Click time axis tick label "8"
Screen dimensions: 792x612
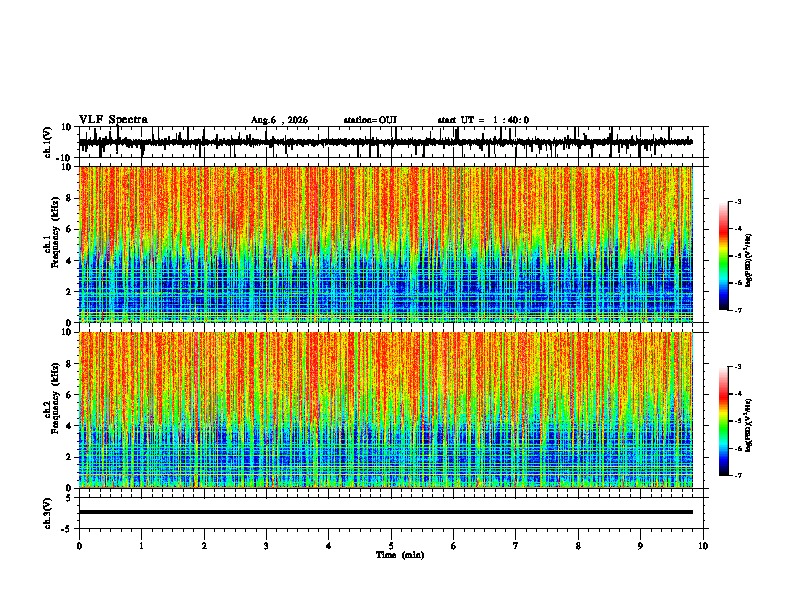tap(578, 546)
